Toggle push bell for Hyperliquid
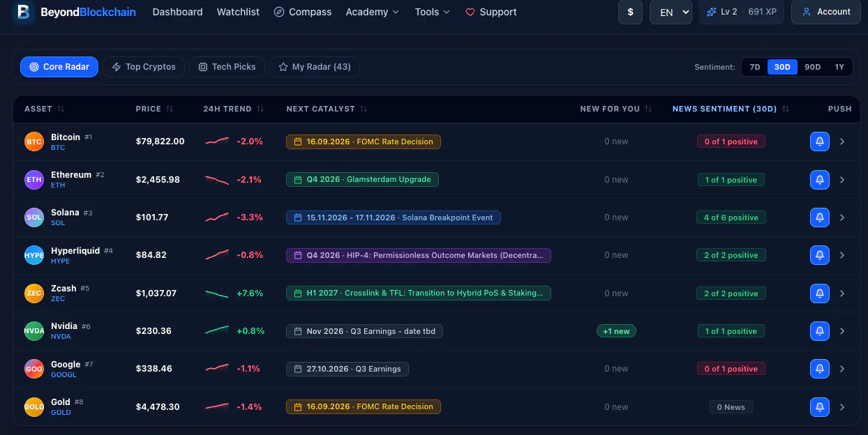Image resolution: width=868 pixels, height=435 pixels. (820, 255)
